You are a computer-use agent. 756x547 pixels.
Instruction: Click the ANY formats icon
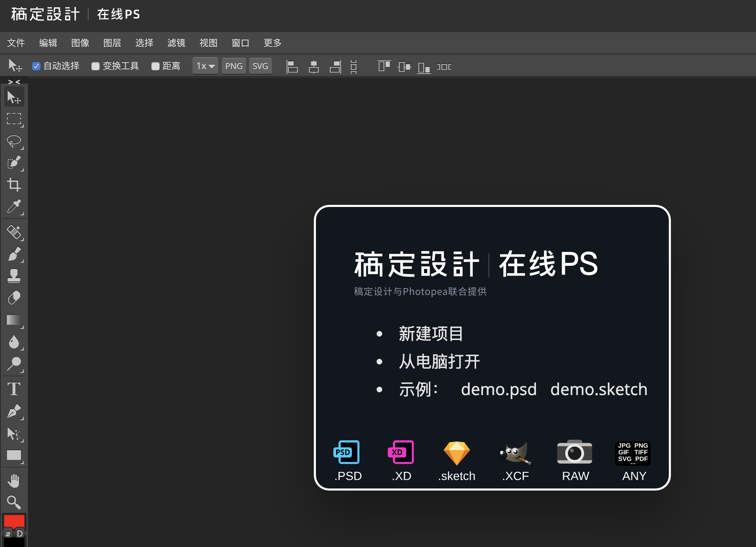[633, 453]
